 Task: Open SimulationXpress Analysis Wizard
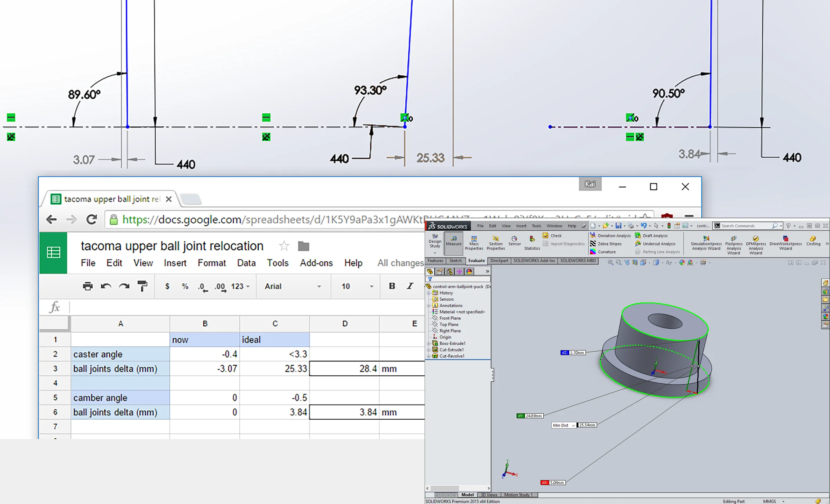coord(706,243)
